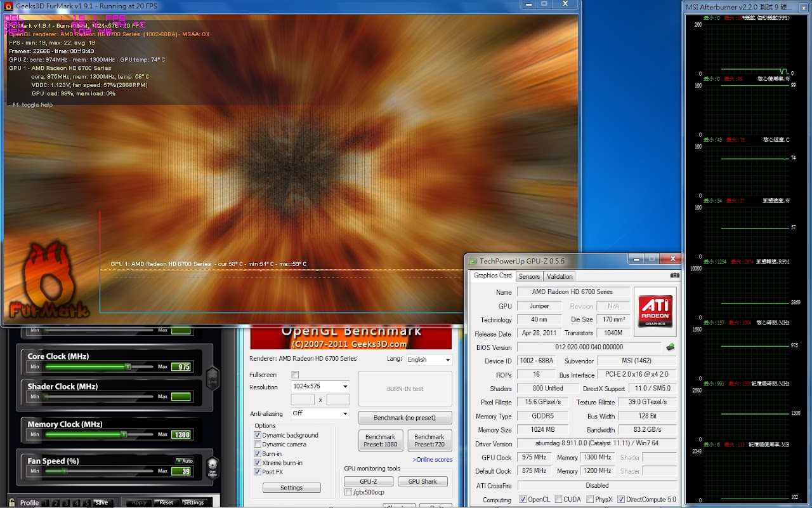Click the Benchmark Preset:720 button
Viewport: 812px width, 508px height.
[x=429, y=441]
